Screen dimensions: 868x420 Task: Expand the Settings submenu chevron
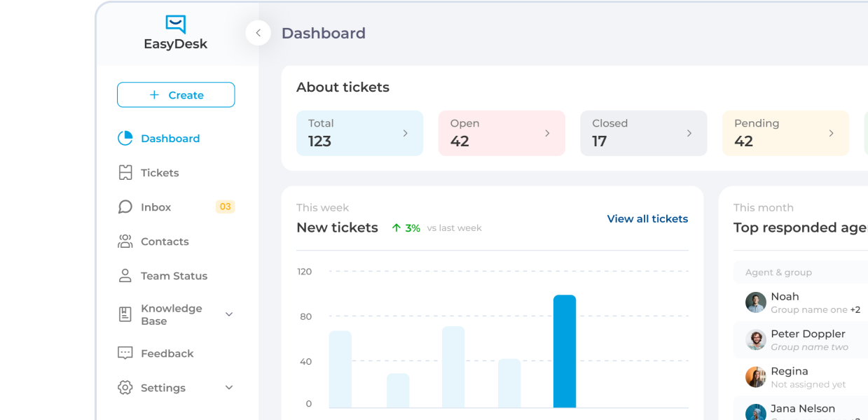229,388
